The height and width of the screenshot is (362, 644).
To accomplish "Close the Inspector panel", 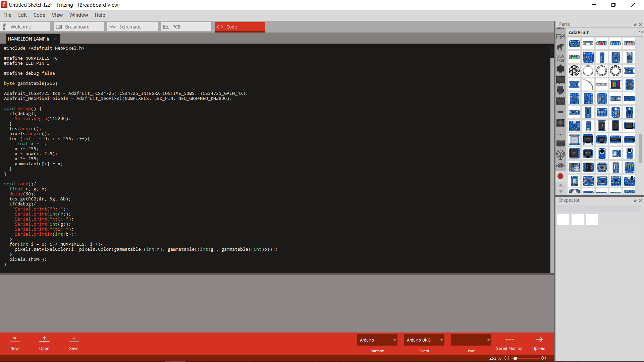I will point(641,200).
